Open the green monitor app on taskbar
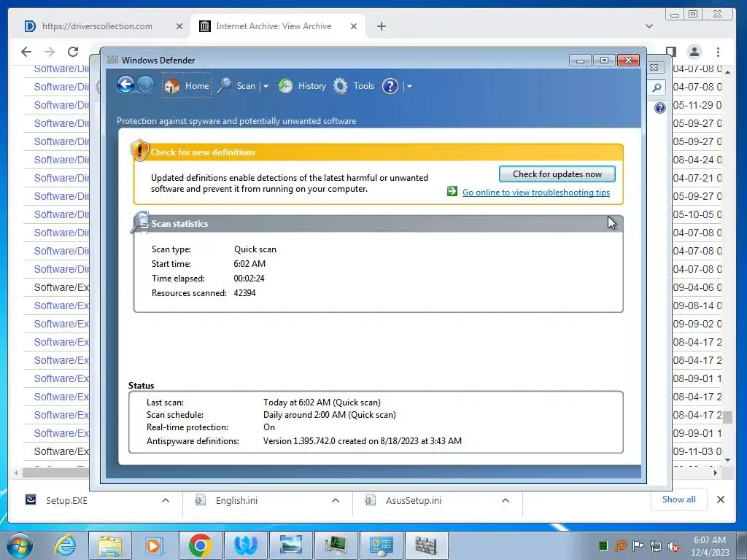The height and width of the screenshot is (560, 747). pos(336,545)
